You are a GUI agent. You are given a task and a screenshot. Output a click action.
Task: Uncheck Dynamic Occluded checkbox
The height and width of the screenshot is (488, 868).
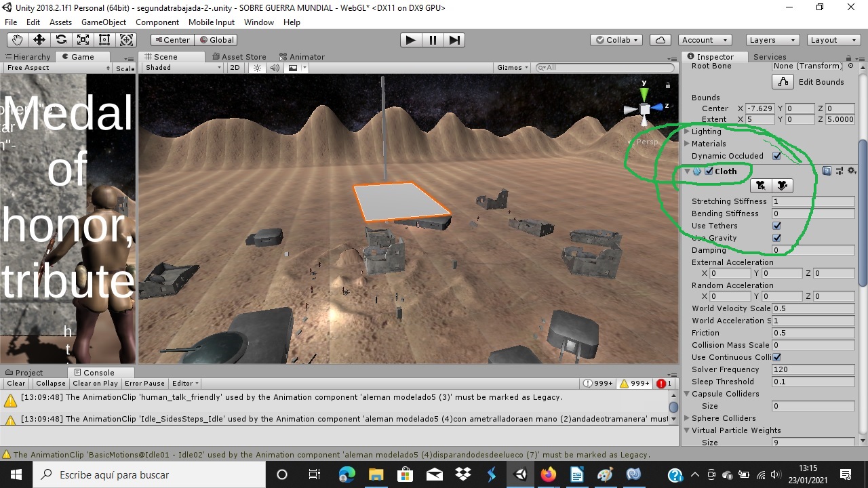point(777,156)
